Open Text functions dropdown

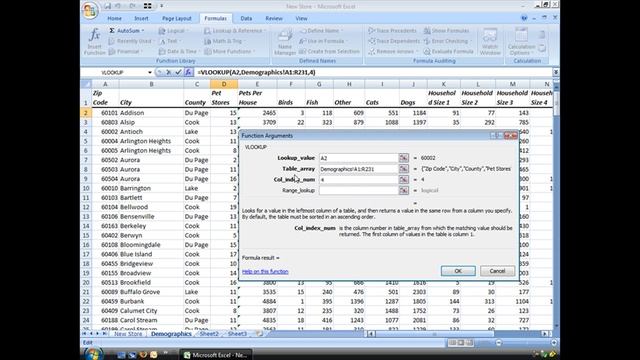(x=169, y=41)
